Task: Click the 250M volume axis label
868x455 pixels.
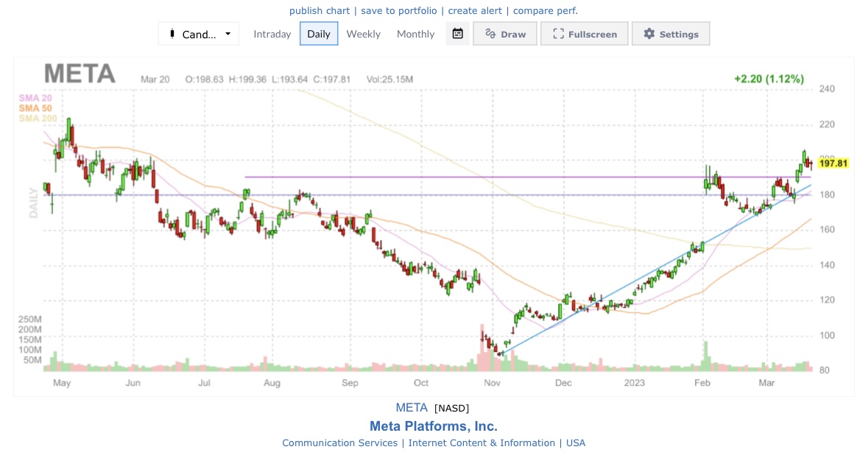Action: [30, 320]
